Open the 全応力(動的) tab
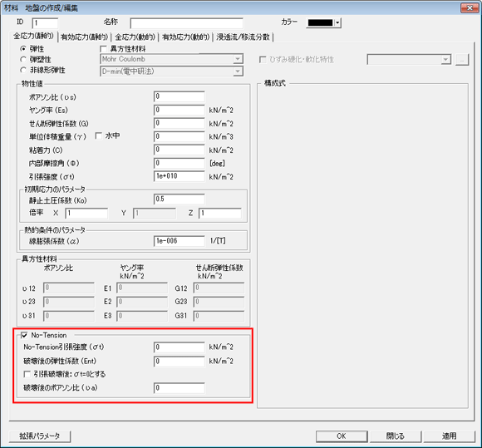This screenshot has height=448, width=482. [135, 37]
